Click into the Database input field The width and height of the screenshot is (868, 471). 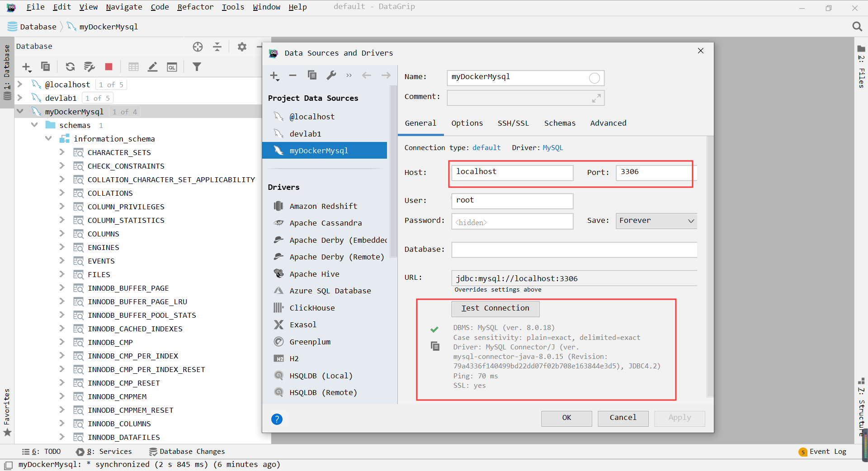[574, 250]
